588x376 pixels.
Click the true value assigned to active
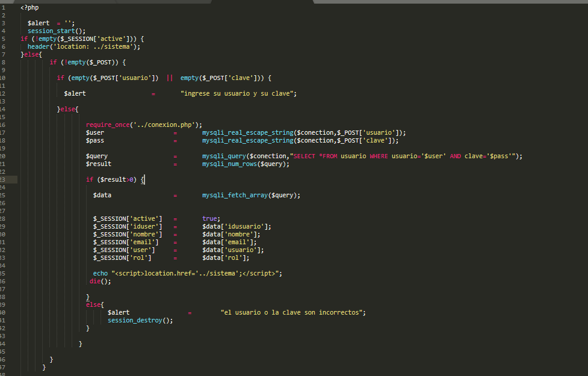point(209,219)
